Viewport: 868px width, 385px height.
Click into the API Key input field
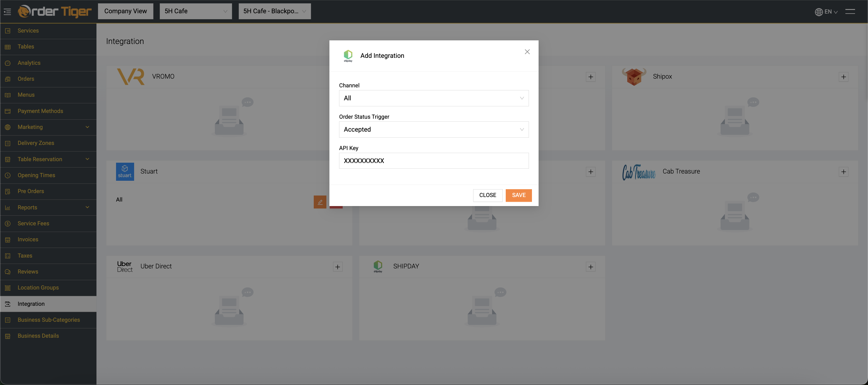[x=433, y=161]
